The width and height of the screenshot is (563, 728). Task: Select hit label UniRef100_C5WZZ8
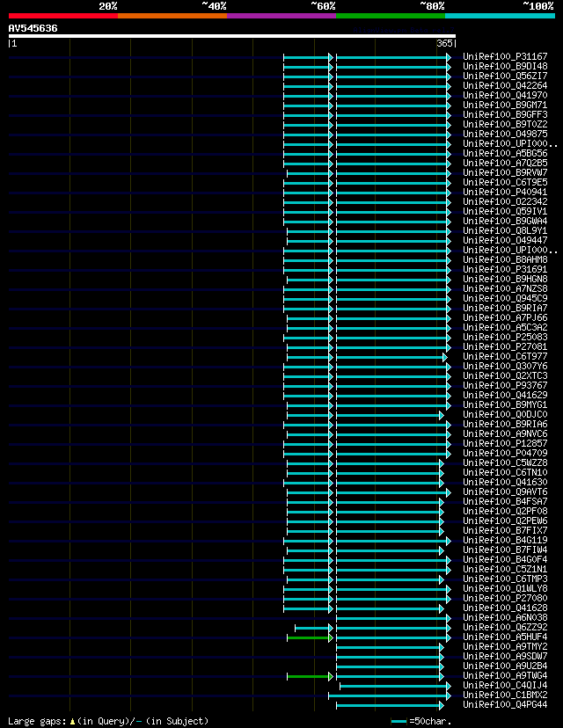point(505,462)
